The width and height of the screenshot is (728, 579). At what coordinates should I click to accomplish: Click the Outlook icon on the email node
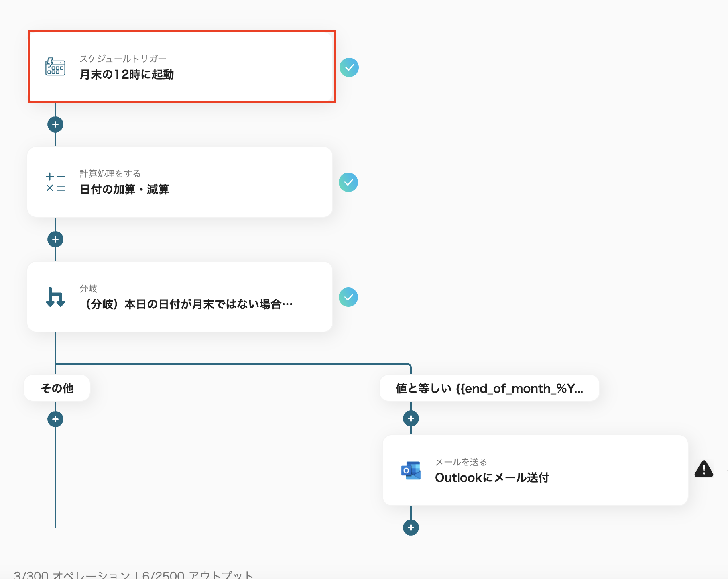tap(411, 470)
